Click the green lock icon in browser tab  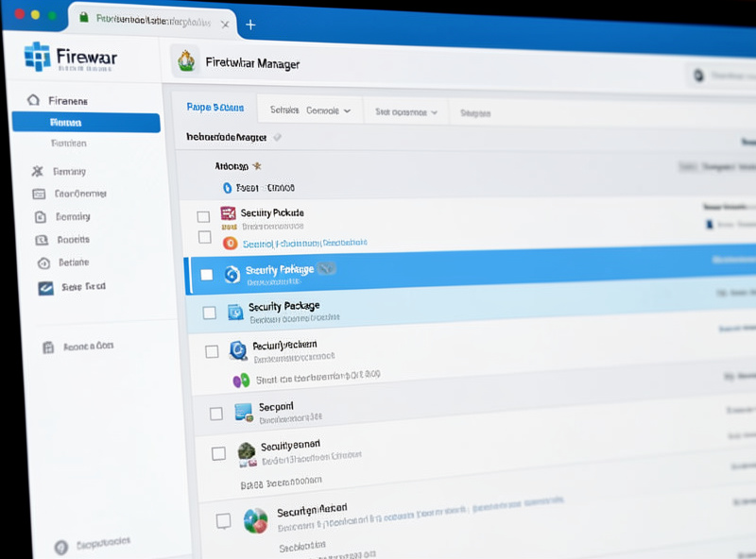(x=84, y=18)
